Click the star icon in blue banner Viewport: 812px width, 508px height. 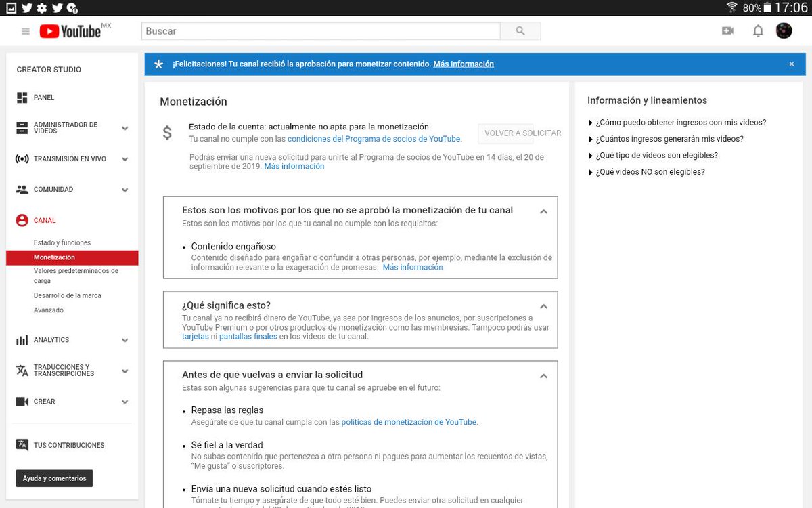click(158, 64)
